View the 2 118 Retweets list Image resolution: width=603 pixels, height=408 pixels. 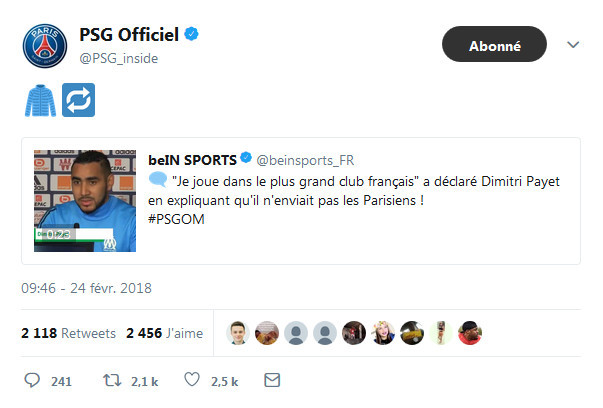68,333
